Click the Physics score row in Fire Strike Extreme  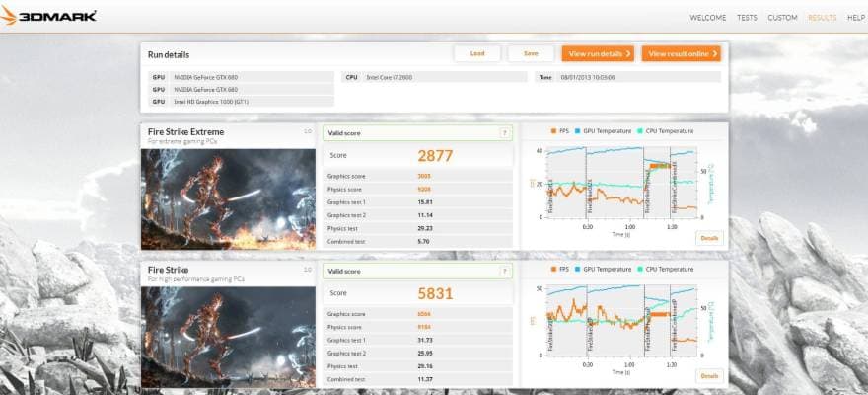point(418,190)
